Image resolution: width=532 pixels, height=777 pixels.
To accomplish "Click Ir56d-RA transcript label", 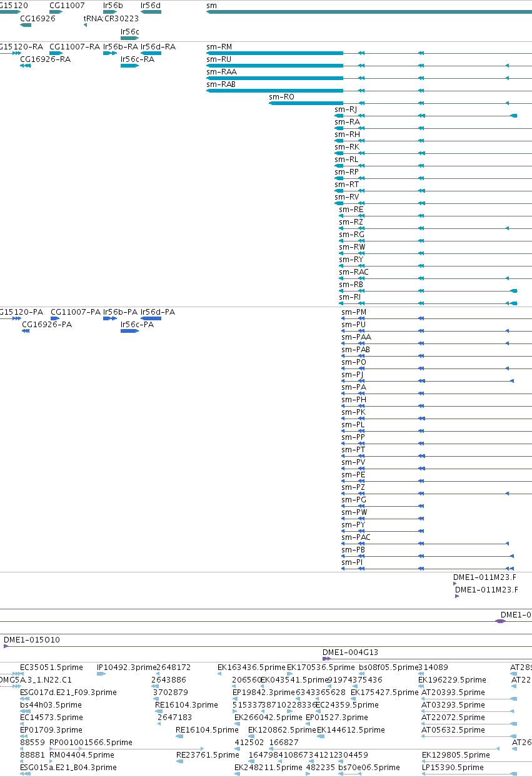I will [x=158, y=46].
